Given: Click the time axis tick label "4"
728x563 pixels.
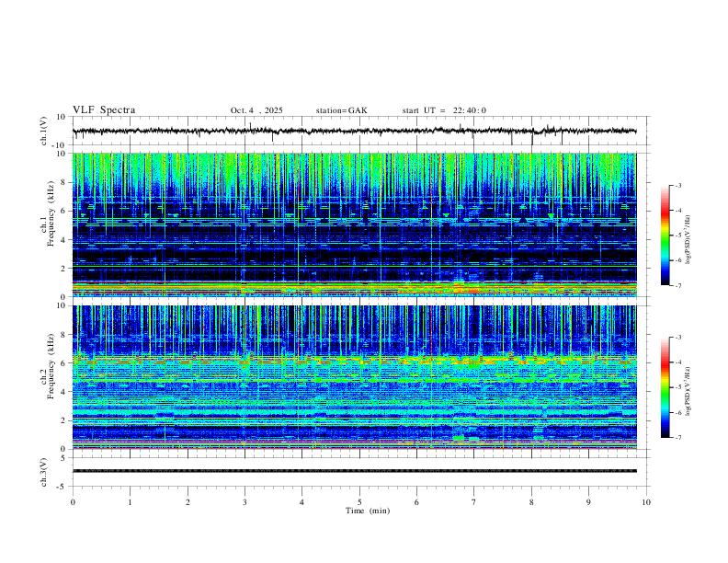Looking at the screenshot, I should [x=301, y=502].
